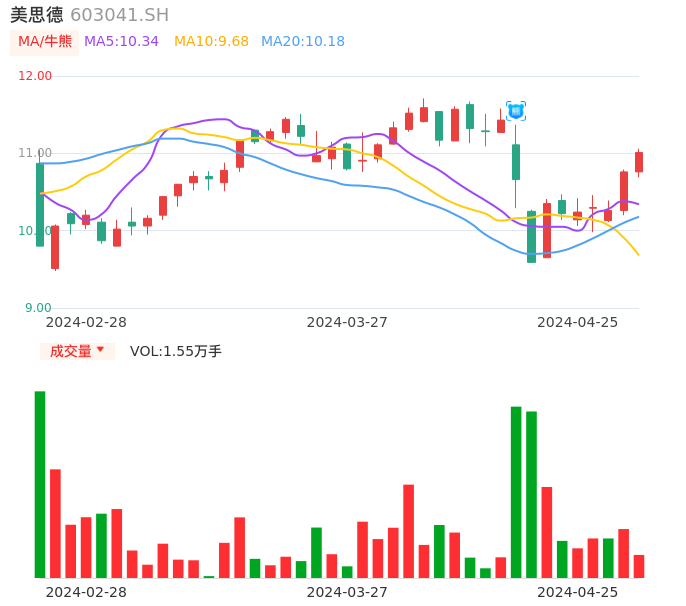The image size is (686, 606).
Task: Click the stock code 603041.SH
Action: coord(119,15)
